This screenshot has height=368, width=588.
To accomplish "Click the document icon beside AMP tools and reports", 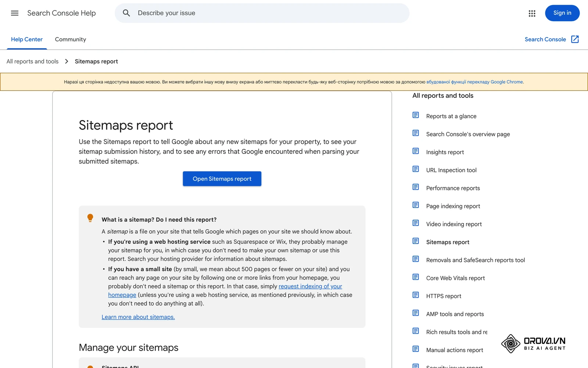I will point(416,313).
